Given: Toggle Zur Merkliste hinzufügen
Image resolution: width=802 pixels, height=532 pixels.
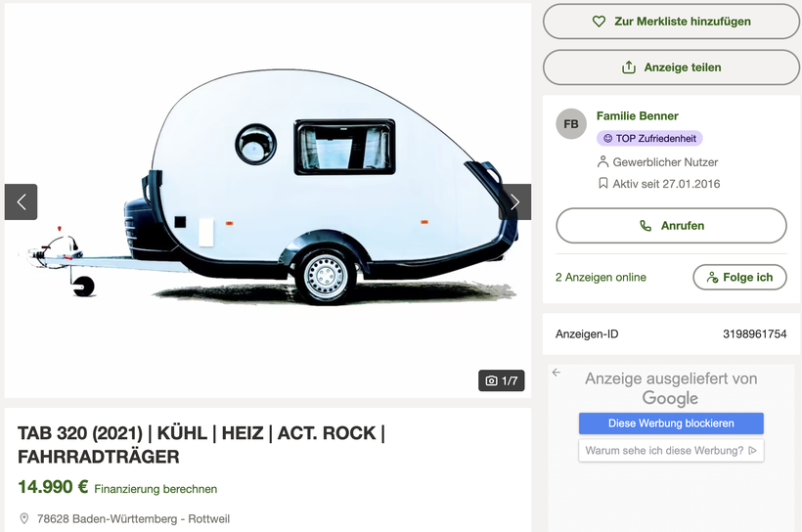Looking at the screenshot, I should (671, 22).
